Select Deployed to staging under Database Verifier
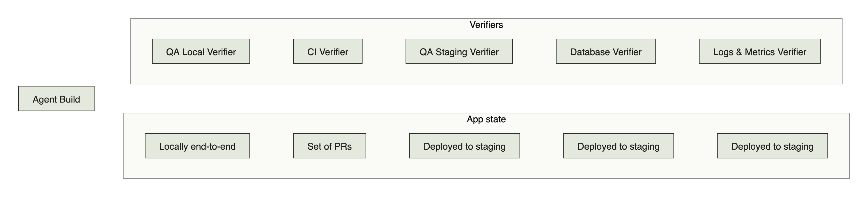The width and height of the screenshot is (868, 197). (x=618, y=146)
